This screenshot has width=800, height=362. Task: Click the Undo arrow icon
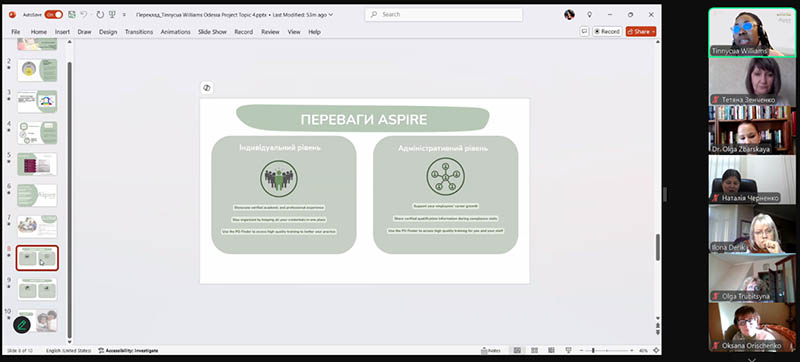[x=84, y=14]
